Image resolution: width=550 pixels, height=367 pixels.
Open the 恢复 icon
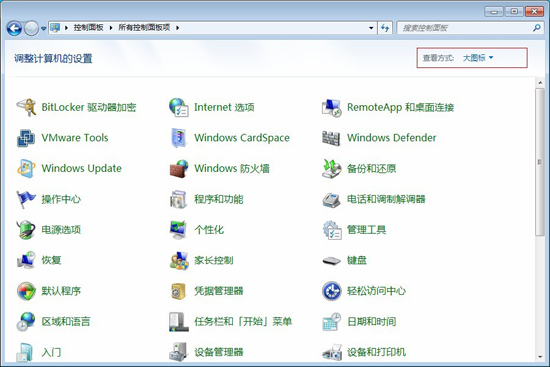pos(26,260)
